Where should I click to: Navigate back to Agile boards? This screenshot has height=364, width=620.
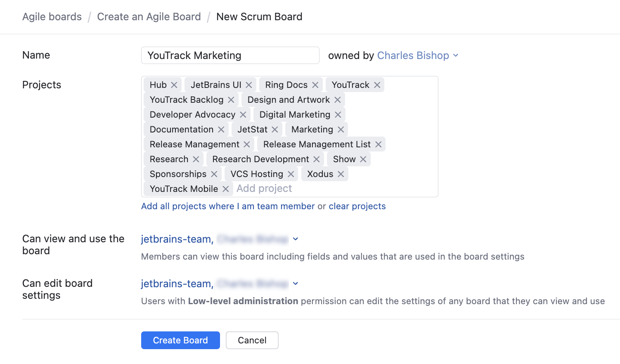coord(52,17)
